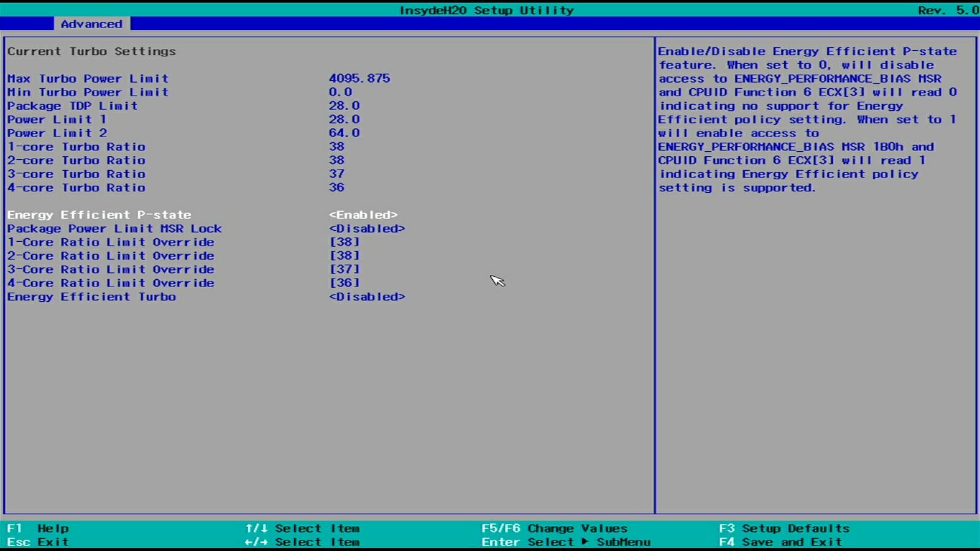
Task: Select 4-Core Ratio Limit Override row
Action: 111,283
